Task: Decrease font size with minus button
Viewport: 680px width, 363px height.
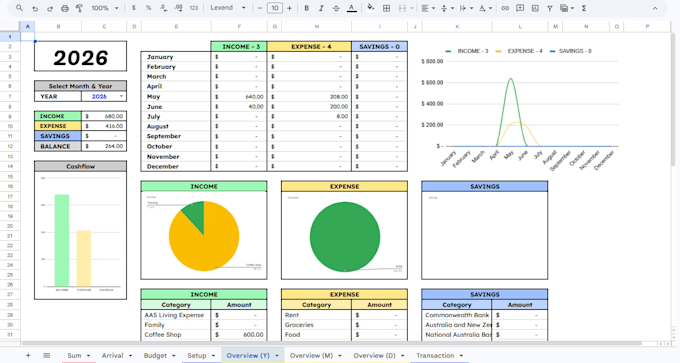Action: point(260,8)
